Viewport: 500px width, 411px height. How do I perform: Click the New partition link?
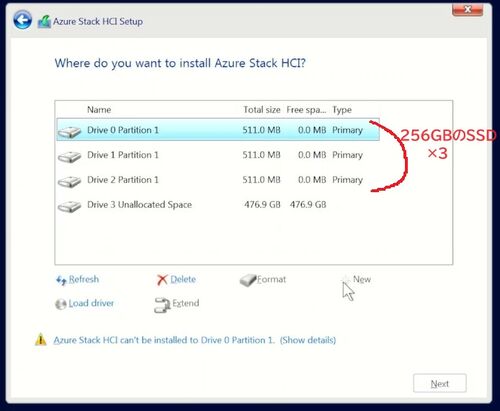(x=362, y=279)
